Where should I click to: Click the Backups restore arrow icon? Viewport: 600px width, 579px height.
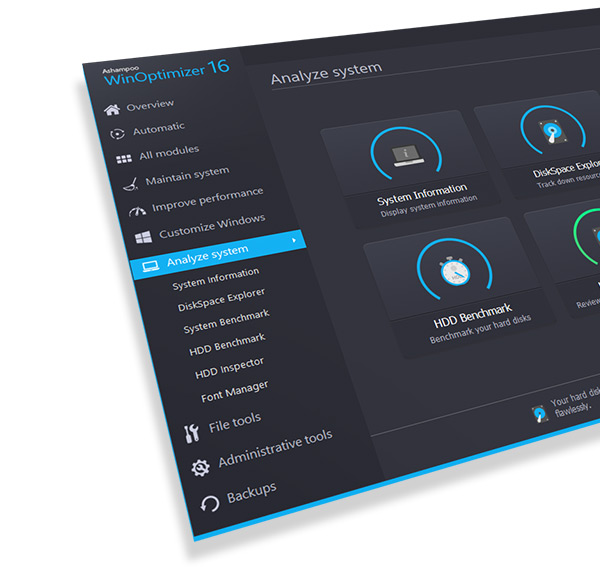210,503
